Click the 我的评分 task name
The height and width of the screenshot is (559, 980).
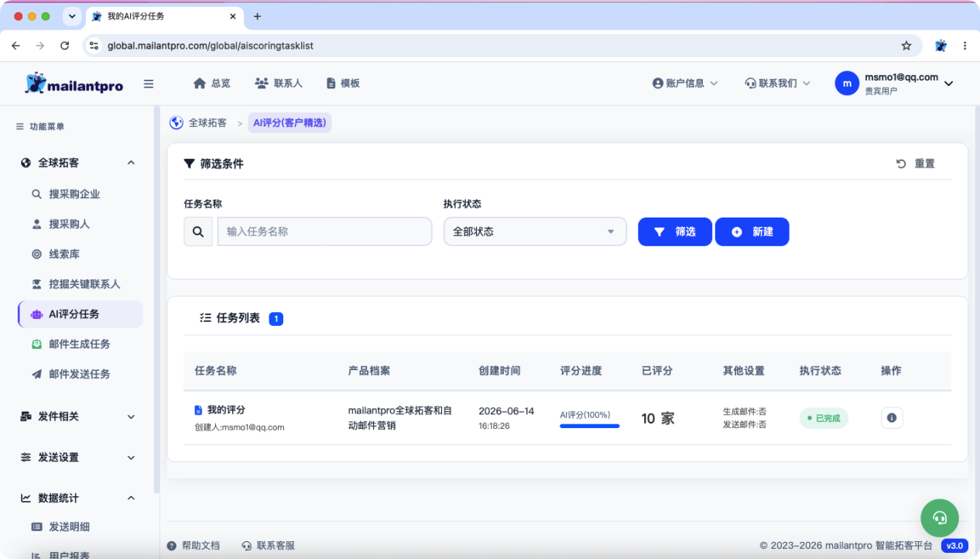click(226, 410)
